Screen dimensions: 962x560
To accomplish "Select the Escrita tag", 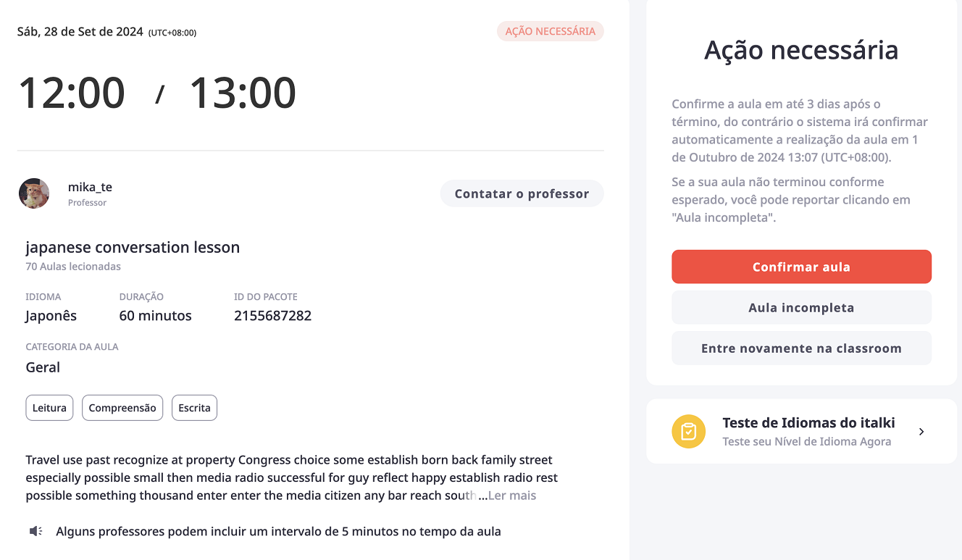I will 194,408.
